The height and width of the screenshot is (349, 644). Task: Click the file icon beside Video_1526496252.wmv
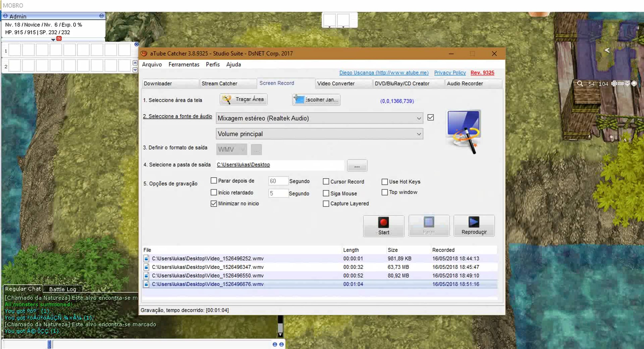point(146,258)
